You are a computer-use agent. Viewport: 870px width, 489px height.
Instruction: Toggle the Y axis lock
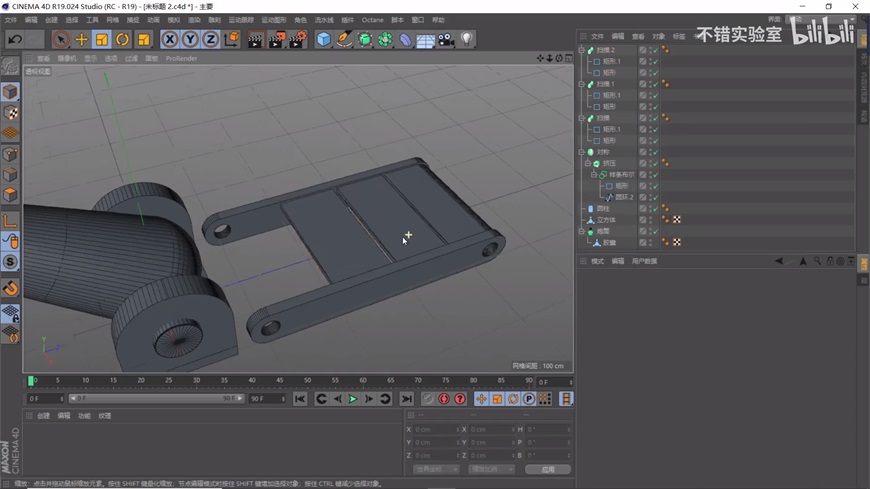pyautogui.click(x=190, y=40)
